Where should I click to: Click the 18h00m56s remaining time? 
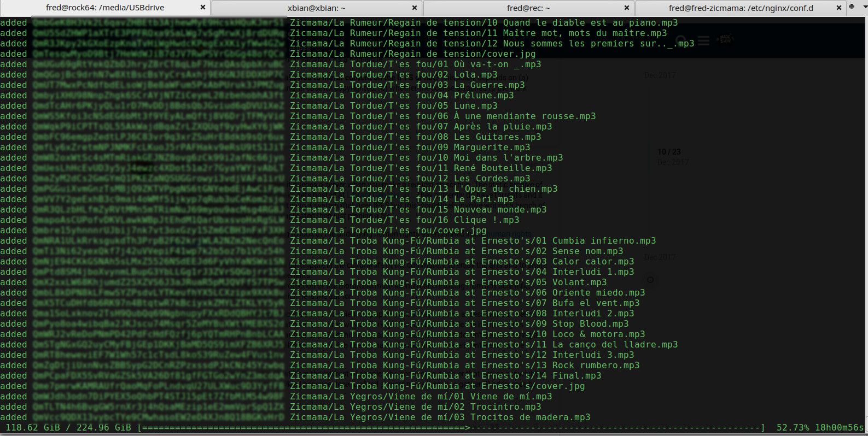tap(839, 427)
